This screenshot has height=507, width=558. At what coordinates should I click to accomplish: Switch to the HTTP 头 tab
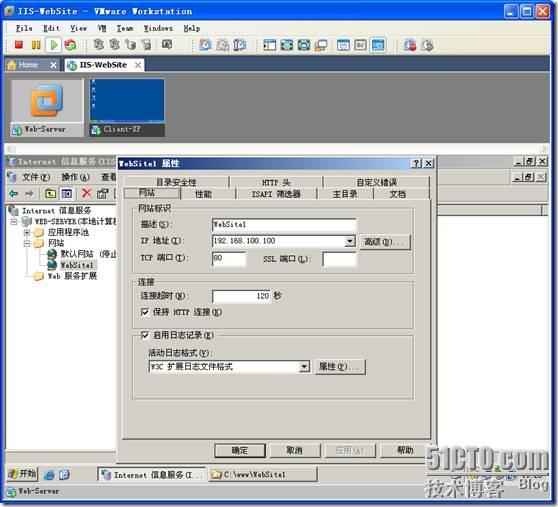[276, 183]
